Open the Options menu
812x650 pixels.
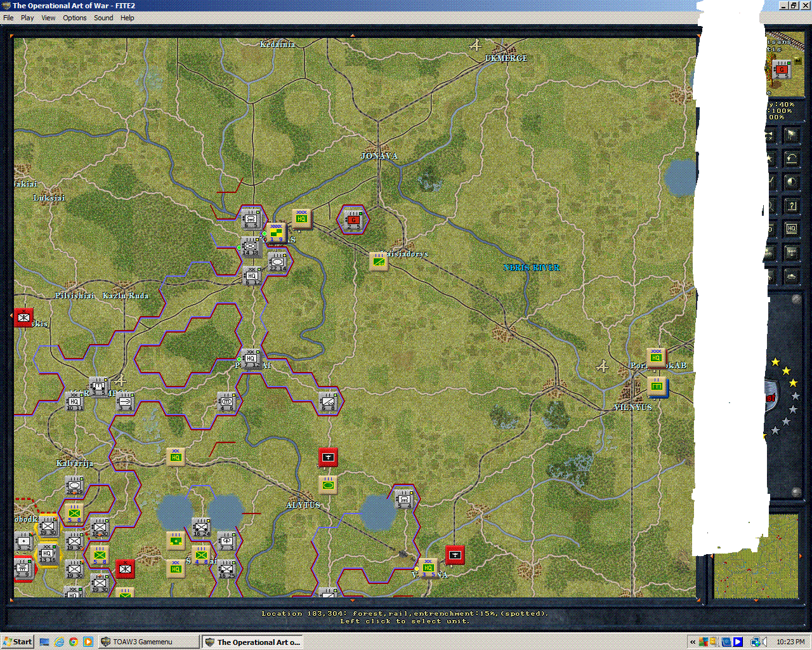click(x=75, y=18)
